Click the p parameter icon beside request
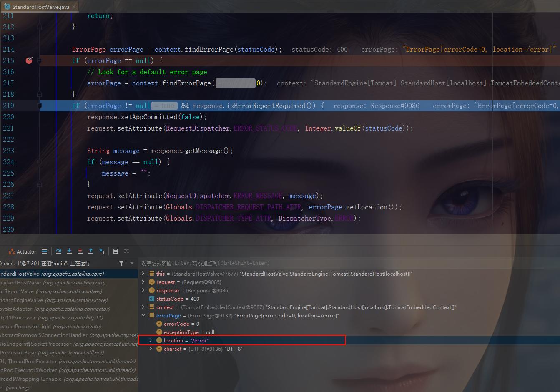Viewport: 560px width, 392px height. (152, 282)
